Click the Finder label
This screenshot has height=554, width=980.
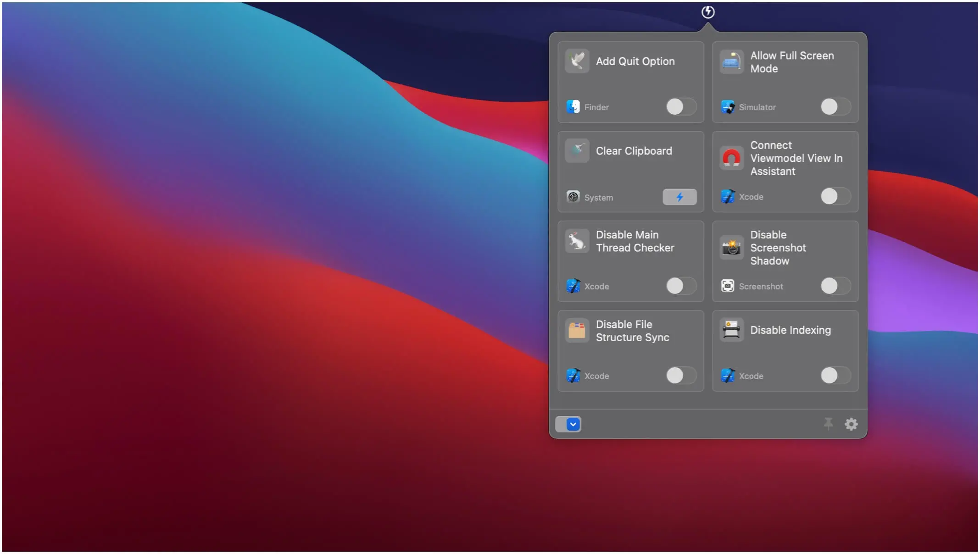pyautogui.click(x=596, y=107)
